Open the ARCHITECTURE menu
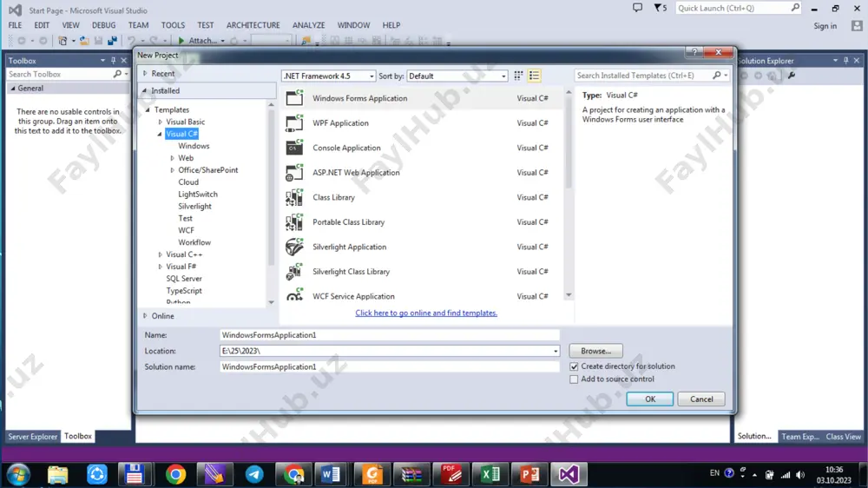Image resolution: width=868 pixels, height=488 pixels. (253, 25)
